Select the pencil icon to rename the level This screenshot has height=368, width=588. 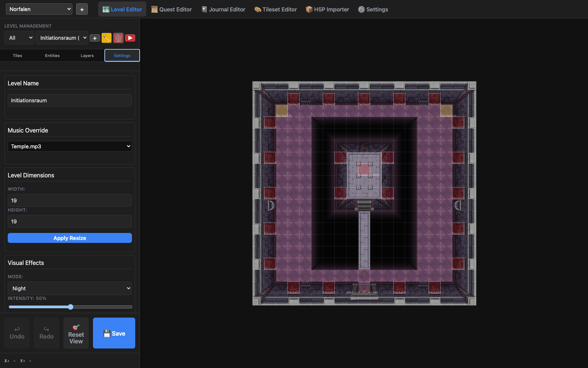(107, 38)
